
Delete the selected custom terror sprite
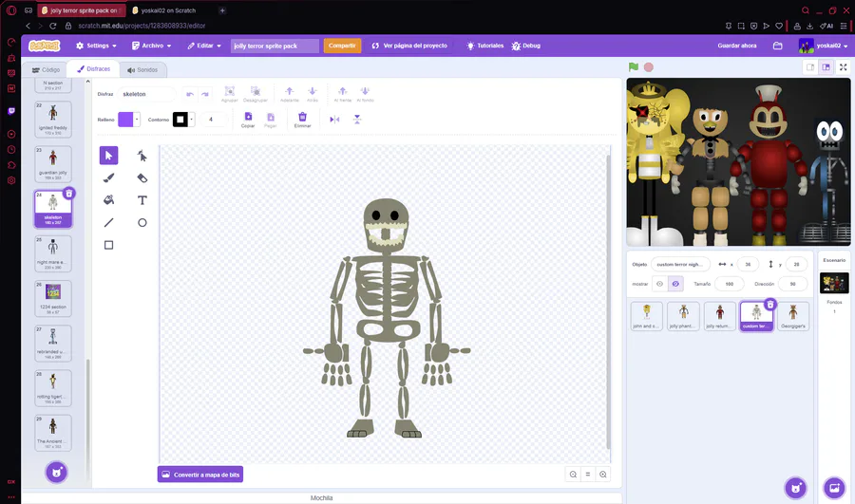tap(769, 304)
